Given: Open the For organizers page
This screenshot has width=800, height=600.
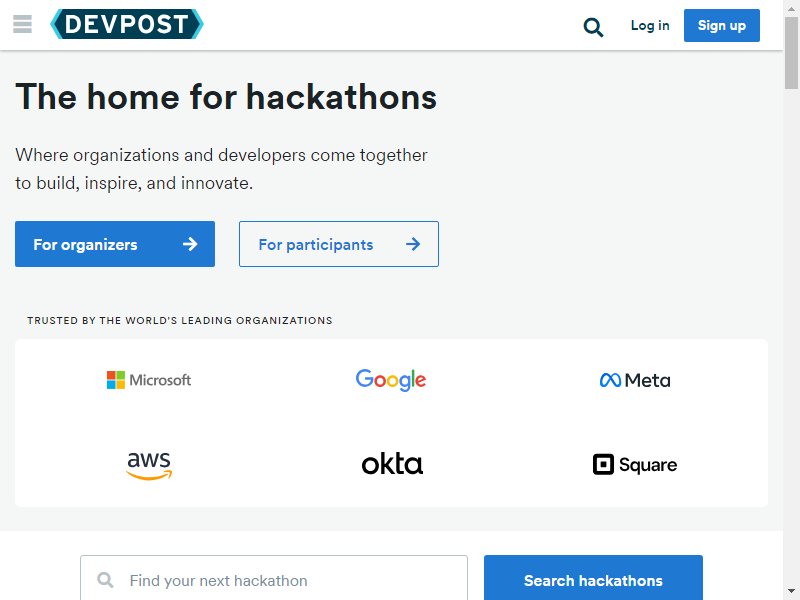Looking at the screenshot, I should click(x=115, y=244).
